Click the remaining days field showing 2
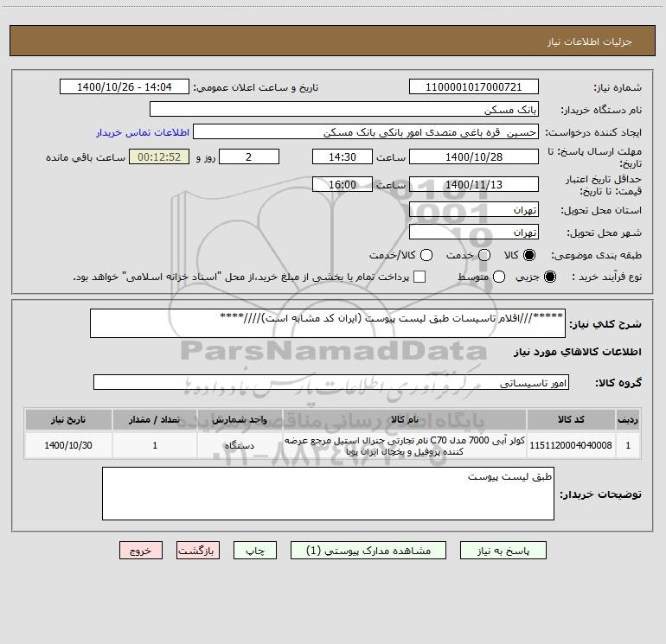Viewport: 666px width, 644px height. tap(249, 156)
